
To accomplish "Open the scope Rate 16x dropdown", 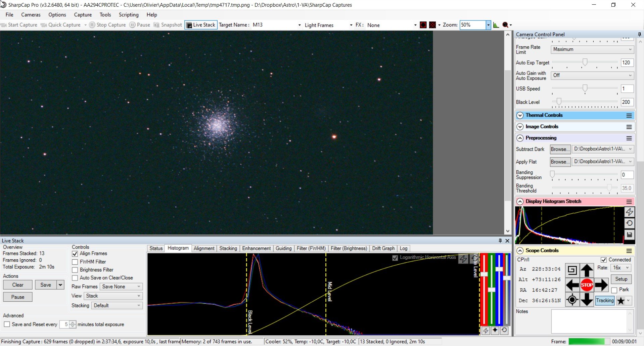I will click(621, 268).
